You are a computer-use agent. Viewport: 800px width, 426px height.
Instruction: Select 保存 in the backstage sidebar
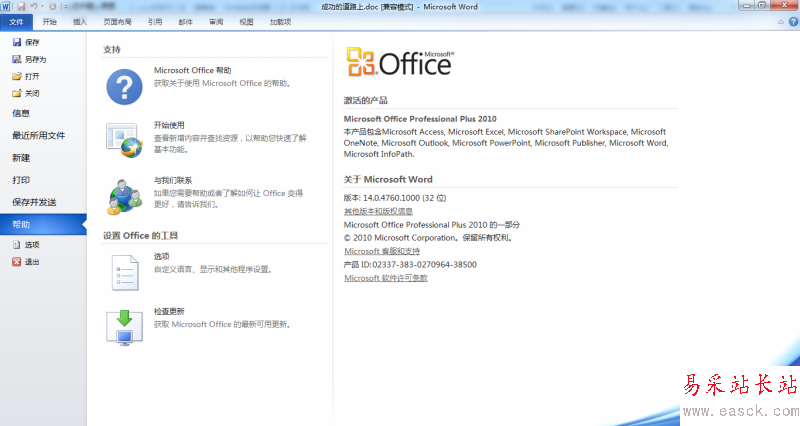(32, 42)
